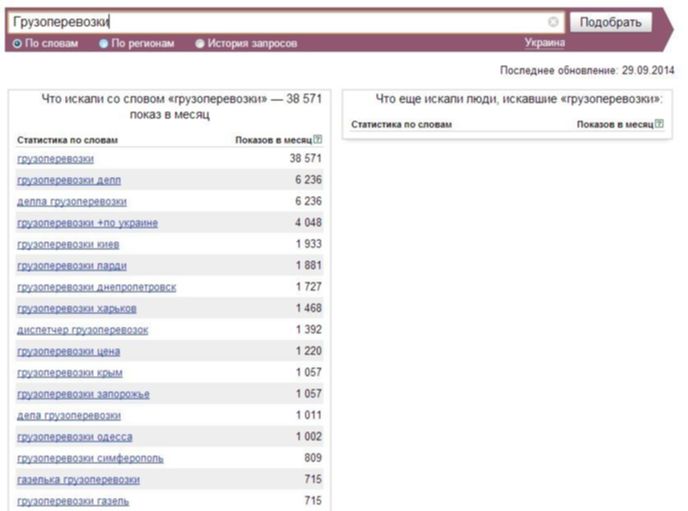Open the 'грузоперевозки +по украине' link

87,223
